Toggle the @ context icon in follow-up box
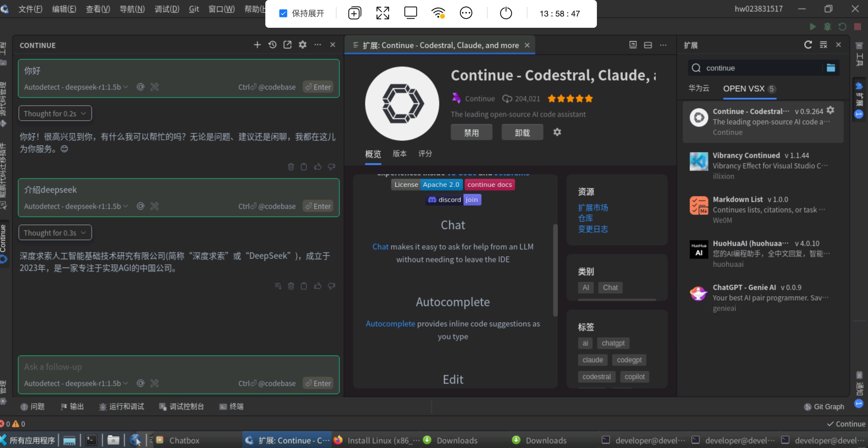Image resolution: width=868 pixels, height=448 pixels. pyautogui.click(x=141, y=383)
